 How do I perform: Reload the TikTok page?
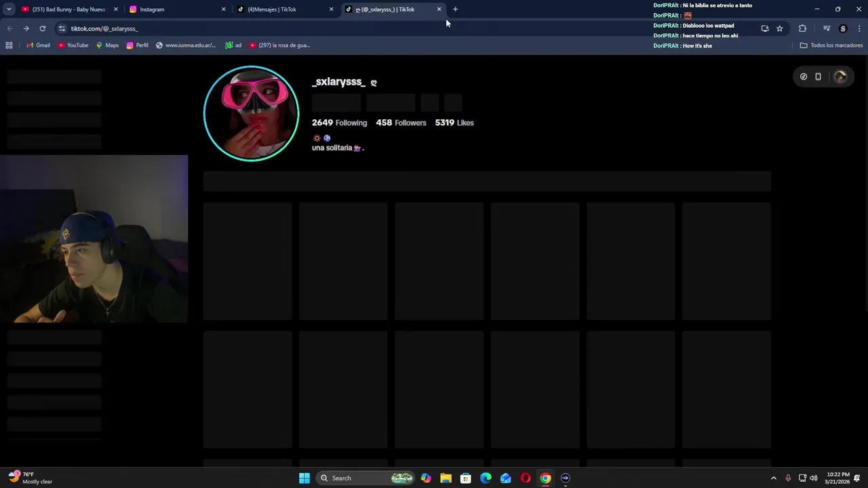point(42,28)
